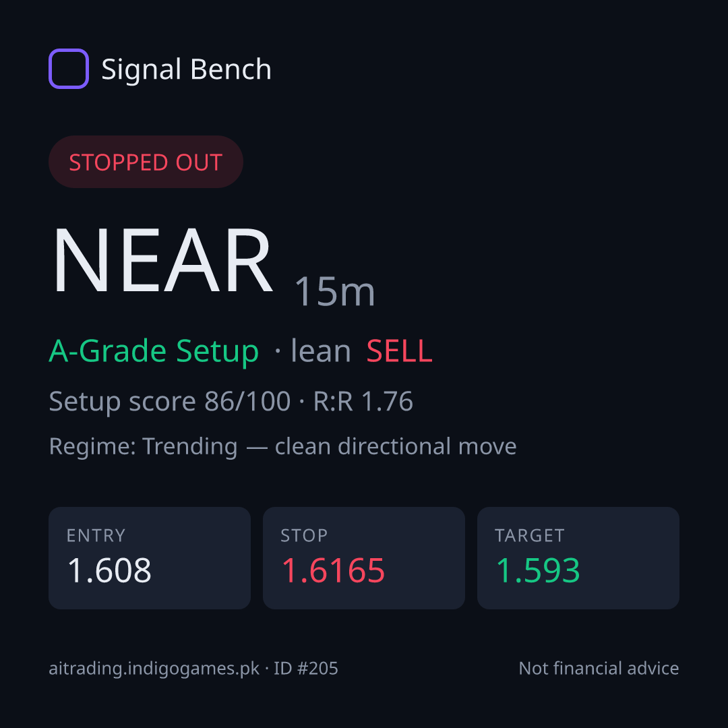Viewport: 728px width, 728px height.
Task: Open the ENTRY price card
Action: click(150, 558)
